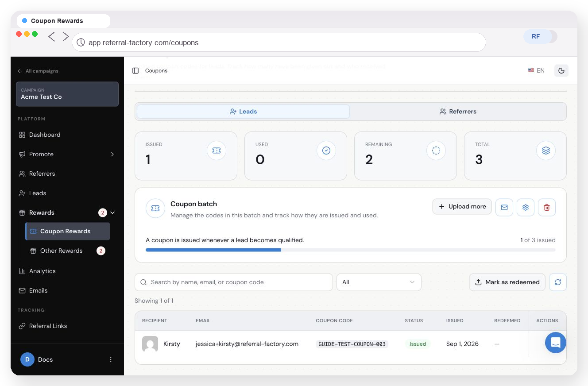
Task: Open Emails in the sidebar
Action: (67, 290)
